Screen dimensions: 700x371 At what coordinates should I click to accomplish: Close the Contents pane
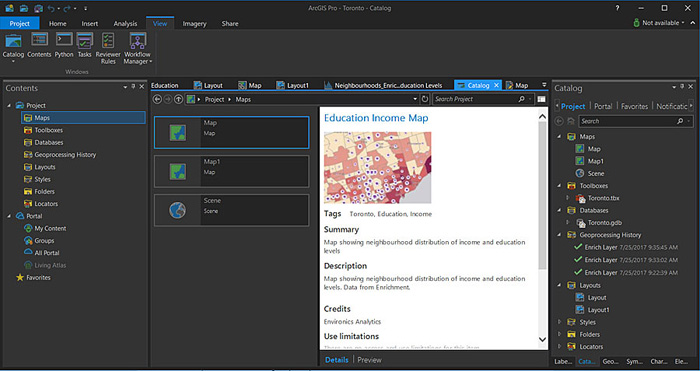click(x=142, y=87)
